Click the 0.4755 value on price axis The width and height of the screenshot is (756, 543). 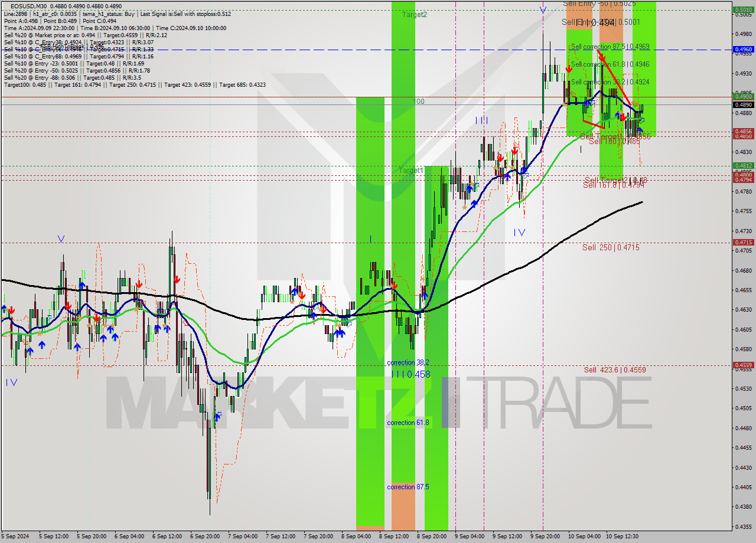(744, 211)
